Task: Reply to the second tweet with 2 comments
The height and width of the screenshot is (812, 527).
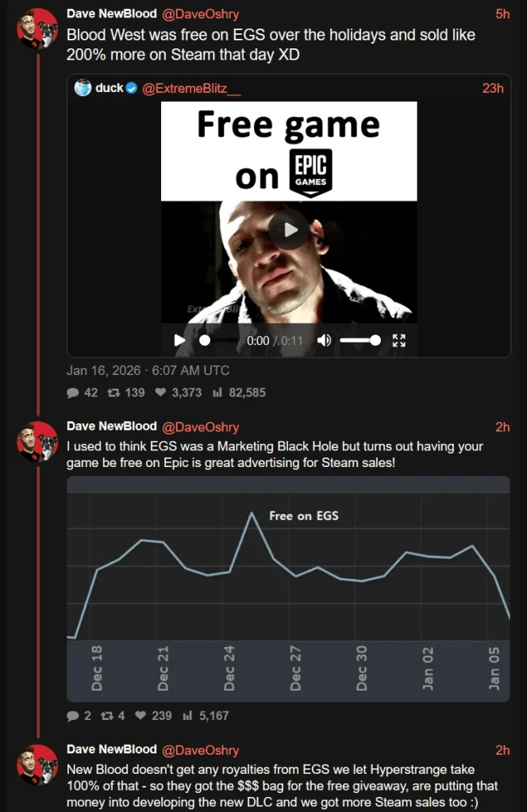Action: (x=79, y=716)
